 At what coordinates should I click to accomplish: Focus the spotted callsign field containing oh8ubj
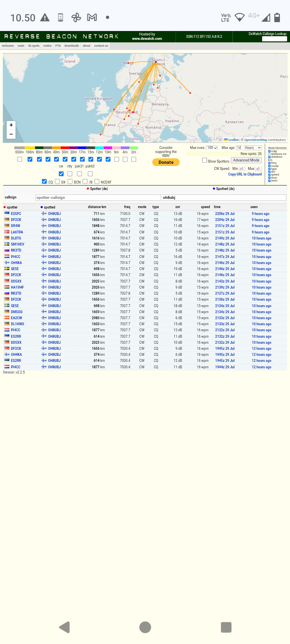(x=224, y=198)
